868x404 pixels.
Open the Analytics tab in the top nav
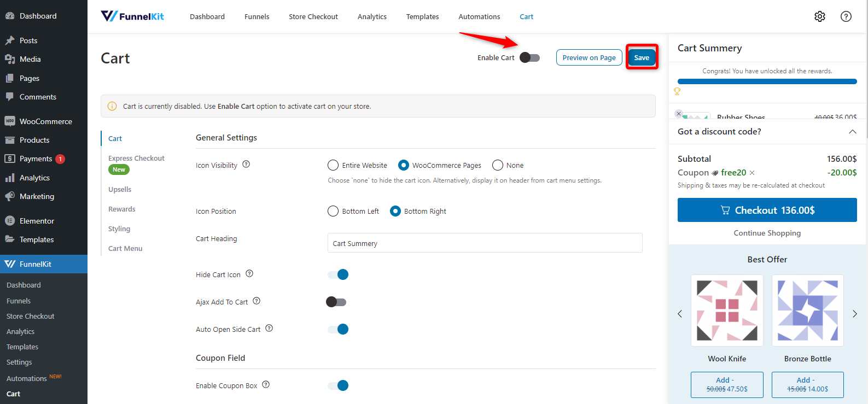pyautogui.click(x=372, y=16)
